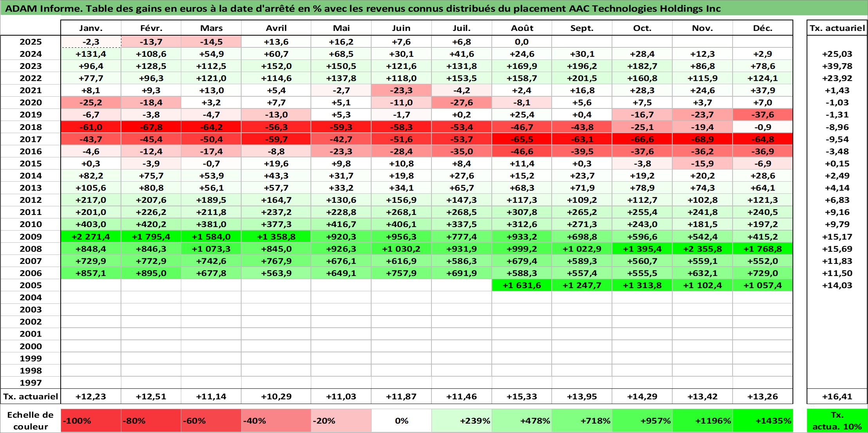
Task: Click the cell showing +1 395,4
Action: pyautogui.click(x=642, y=249)
